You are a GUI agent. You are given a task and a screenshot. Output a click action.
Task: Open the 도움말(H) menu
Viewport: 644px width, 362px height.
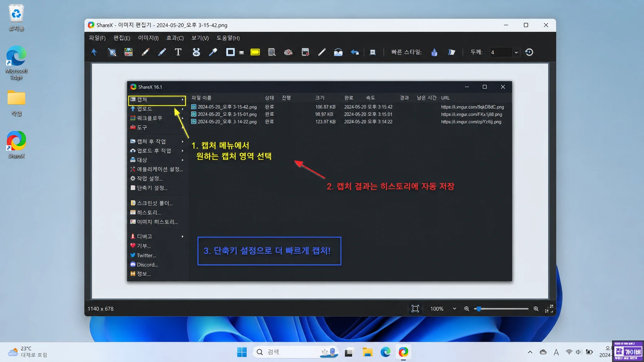[x=228, y=38]
